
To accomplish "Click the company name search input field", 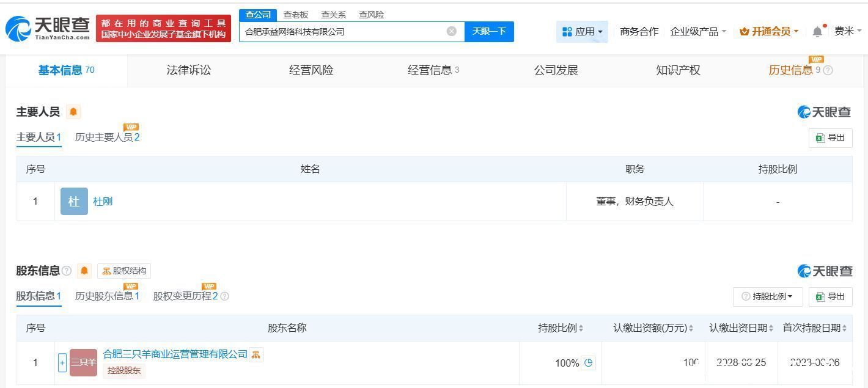I will point(342,31).
